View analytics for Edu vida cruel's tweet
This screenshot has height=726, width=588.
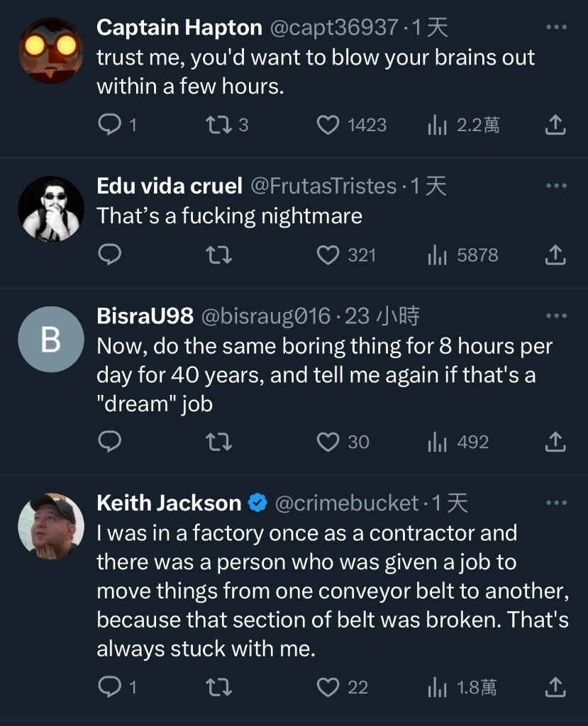[436, 255]
